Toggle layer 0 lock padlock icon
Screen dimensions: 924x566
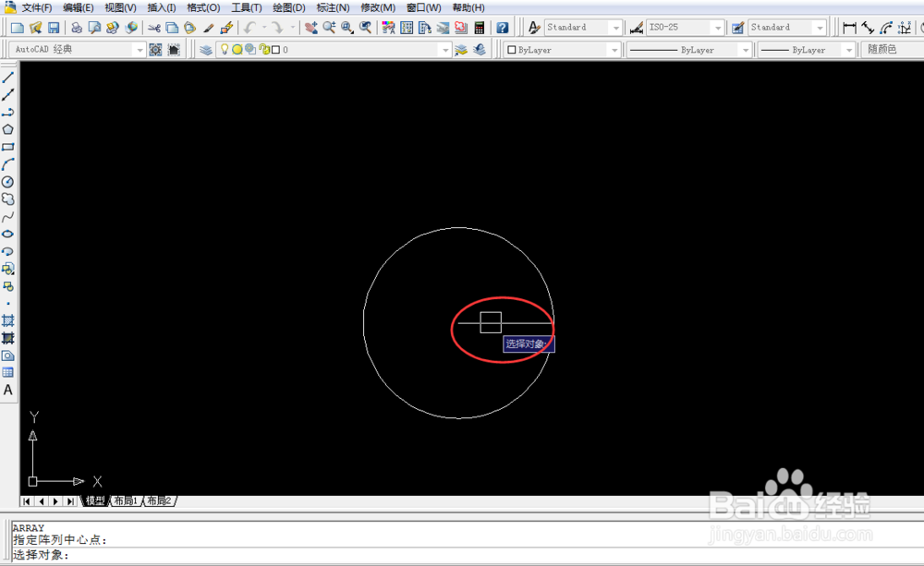(263, 50)
